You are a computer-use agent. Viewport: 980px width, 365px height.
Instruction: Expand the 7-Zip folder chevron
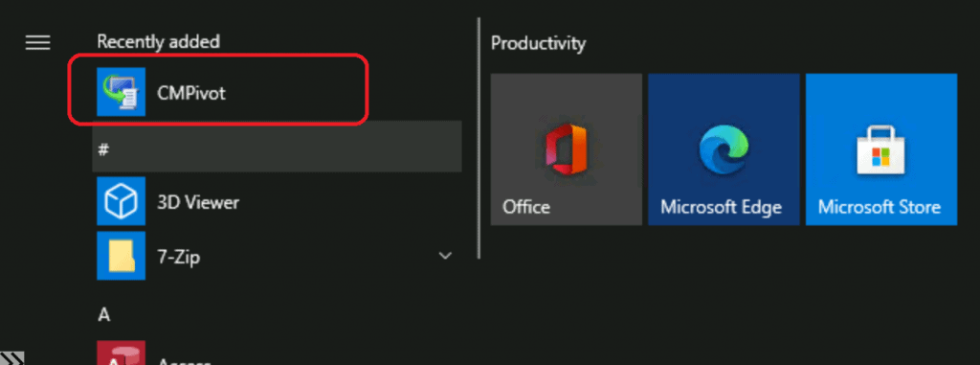(446, 256)
